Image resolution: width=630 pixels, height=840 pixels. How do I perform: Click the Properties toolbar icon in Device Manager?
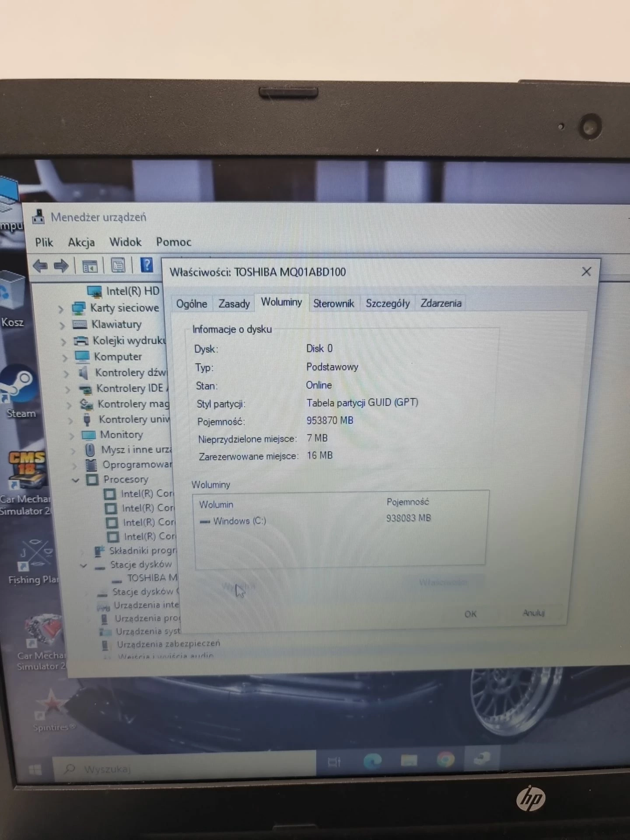tap(118, 265)
